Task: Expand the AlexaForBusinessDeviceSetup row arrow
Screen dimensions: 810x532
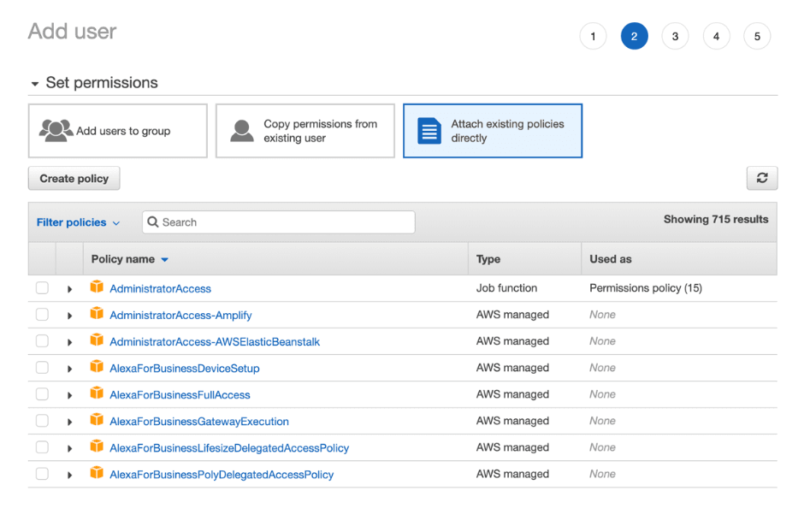Action: pos(70,369)
